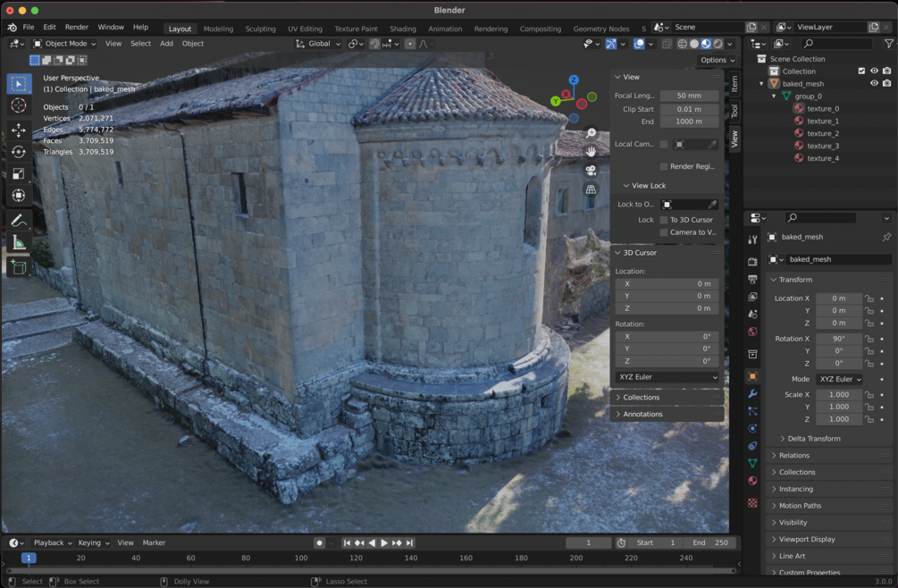Collapse baked_mesh tree item arrow

pos(761,84)
